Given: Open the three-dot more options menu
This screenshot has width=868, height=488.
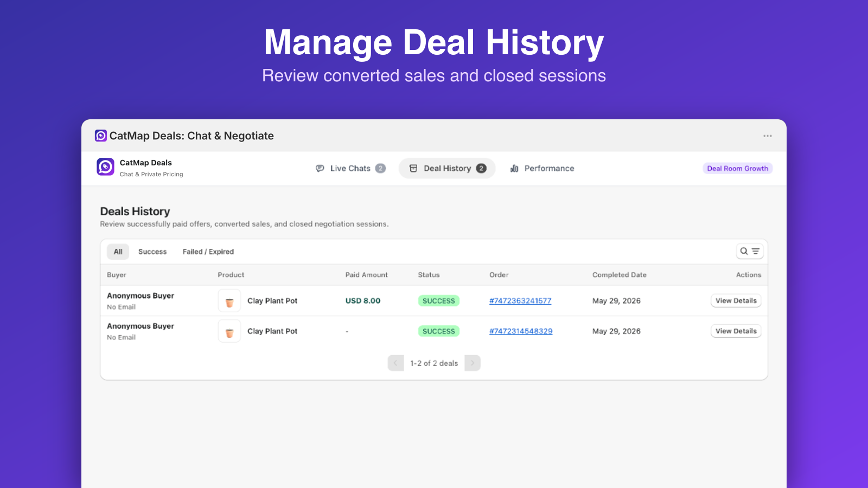Looking at the screenshot, I should pyautogui.click(x=768, y=136).
